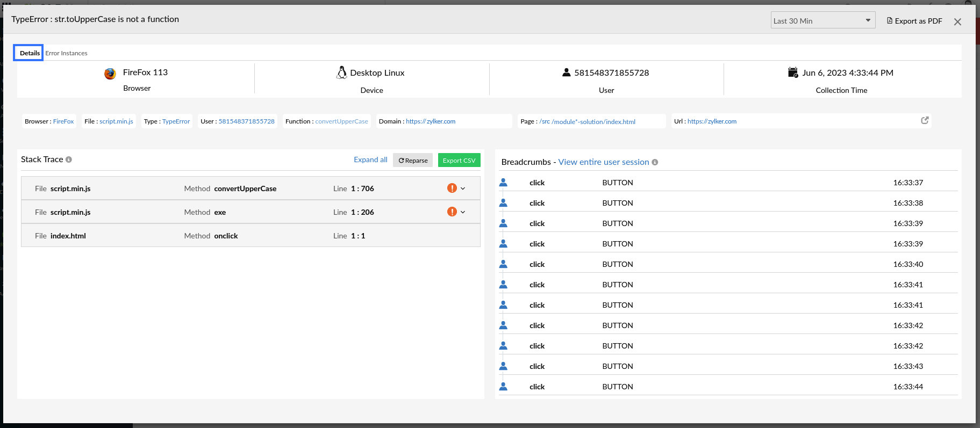This screenshot has height=428, width=980.
Task: Click the error warning icon for convertUpperCase
Action: (452, 188)
